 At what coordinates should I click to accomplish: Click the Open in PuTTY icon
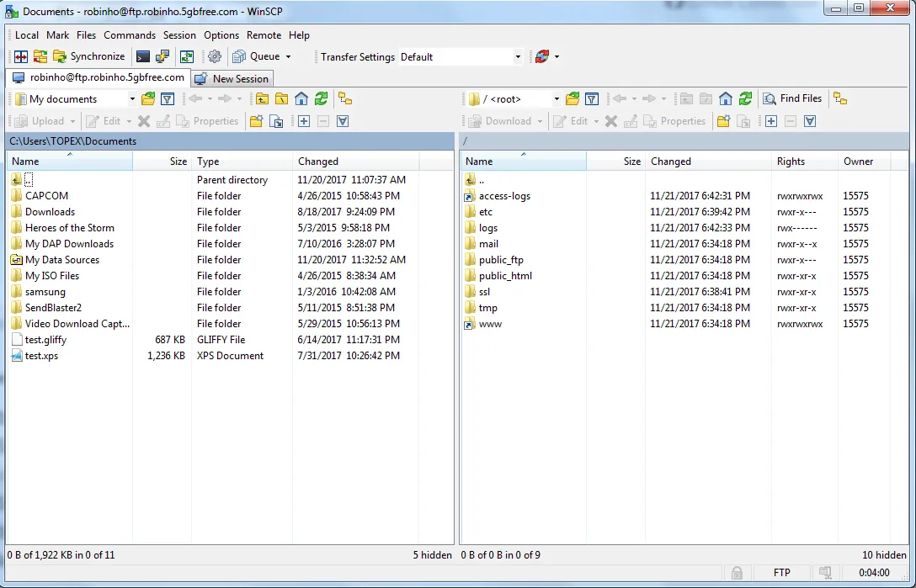[162, 56]
